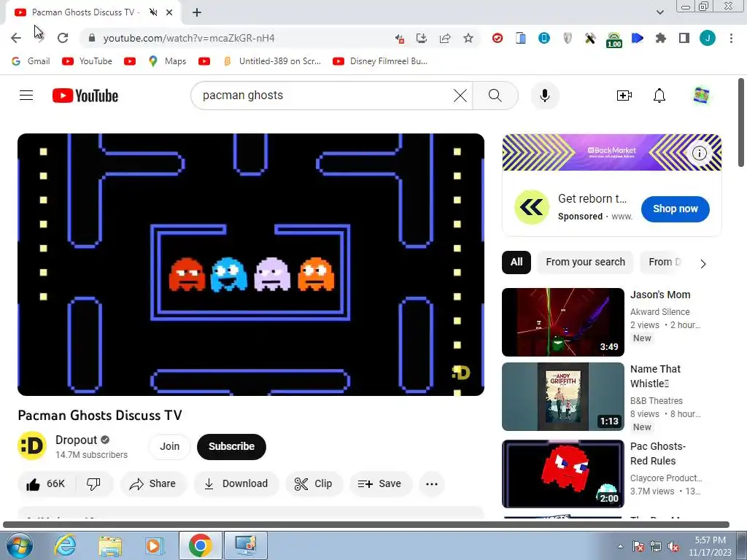The width and height of the screenshot is (747, 560).
Task: Click the install/download icon in address bar
Action: 421,38
